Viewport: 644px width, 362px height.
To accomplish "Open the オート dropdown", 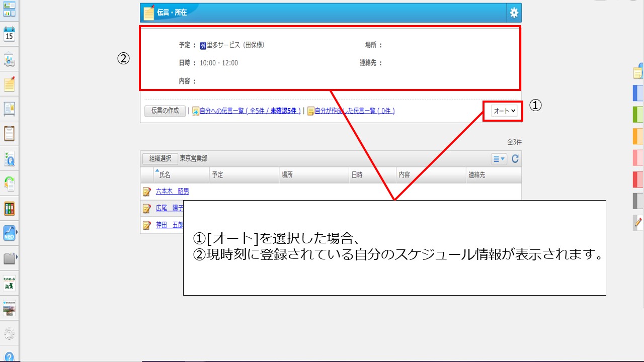I will point(505,111).
